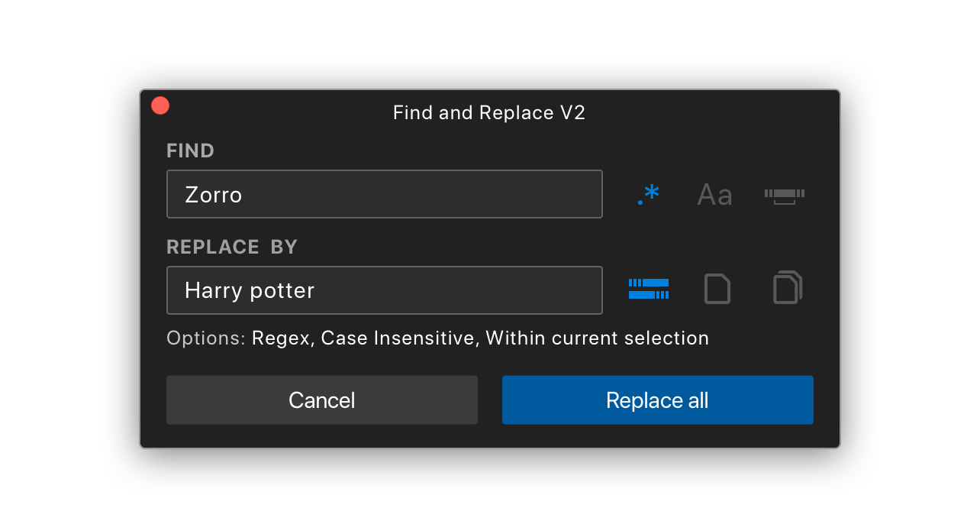Close the Find and Replace dialog
Screen dimensions: 980x521
pyautogui.click(x=160, y=105)
